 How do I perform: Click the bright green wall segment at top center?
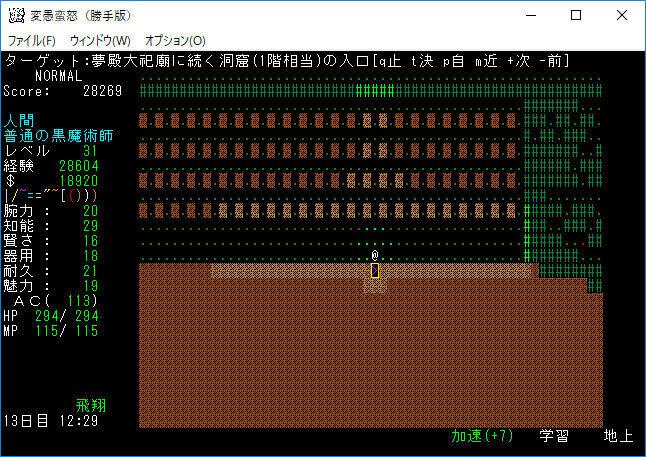pos(375,90)
